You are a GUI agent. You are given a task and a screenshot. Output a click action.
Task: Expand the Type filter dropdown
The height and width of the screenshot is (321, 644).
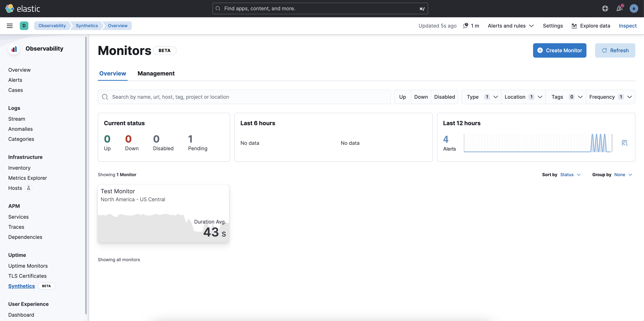(481, 97)
